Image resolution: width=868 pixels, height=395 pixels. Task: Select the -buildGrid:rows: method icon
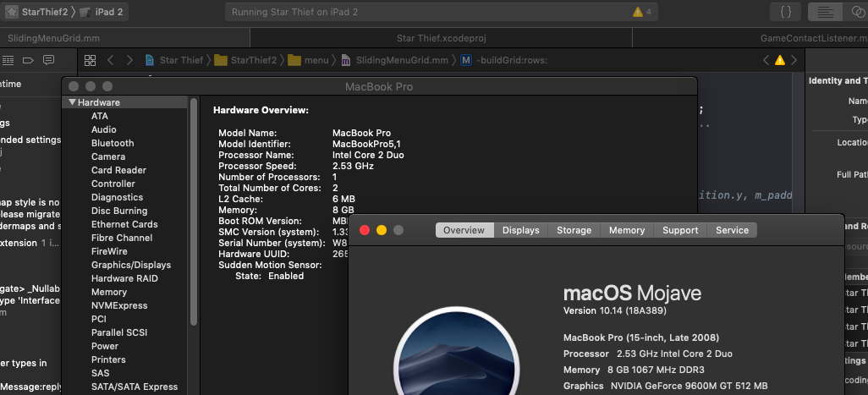coord(465,60)
